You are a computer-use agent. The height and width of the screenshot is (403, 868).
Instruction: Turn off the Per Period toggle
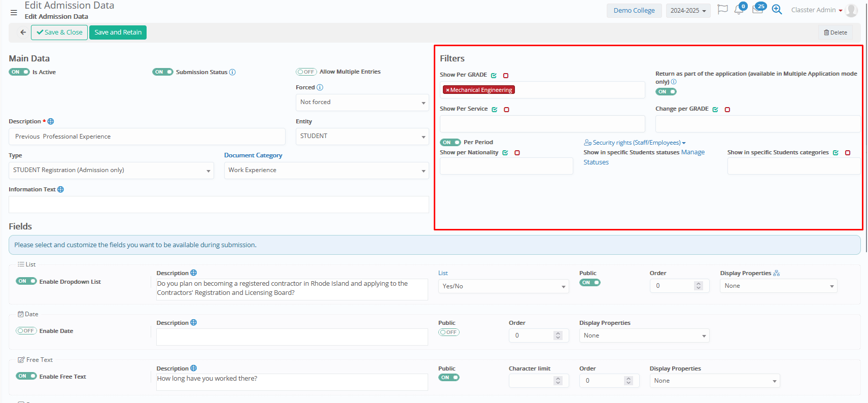[450, 143]
